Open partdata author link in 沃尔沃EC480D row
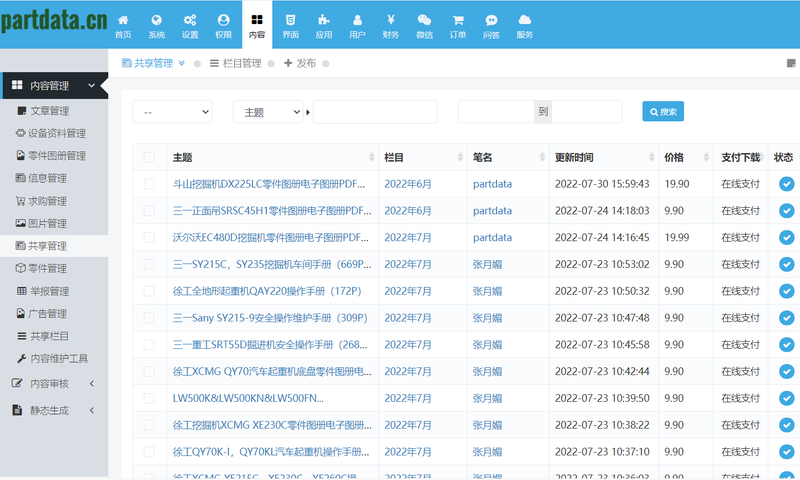Image resolution: width=800 pixels, height=480 pixels. [x=492, y=237]
